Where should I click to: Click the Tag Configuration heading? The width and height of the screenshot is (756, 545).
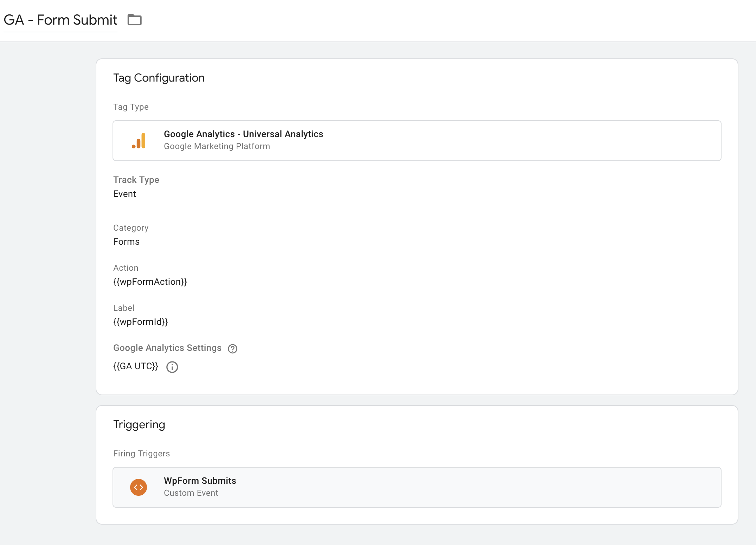pos(159,78)
